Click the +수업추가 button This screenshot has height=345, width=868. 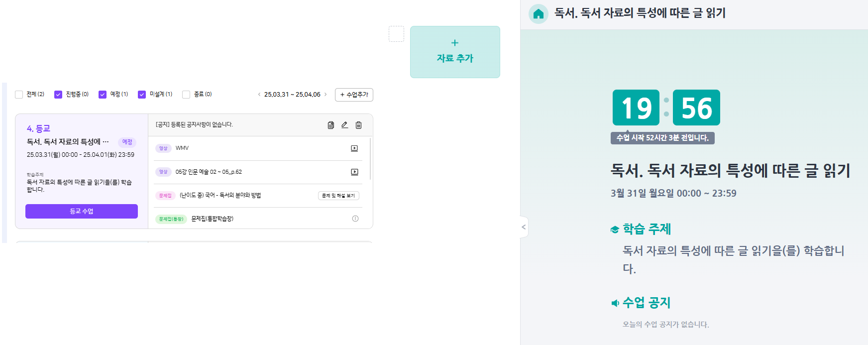coord(354,95)
